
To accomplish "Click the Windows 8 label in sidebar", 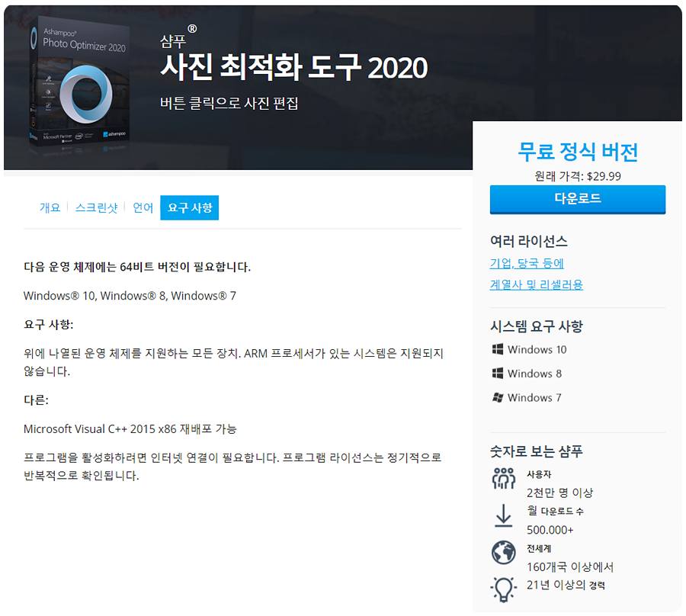I will tap(534, 374).
